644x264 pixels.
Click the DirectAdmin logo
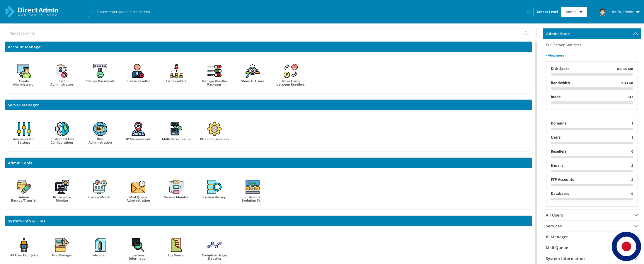(x=32, y=12)
